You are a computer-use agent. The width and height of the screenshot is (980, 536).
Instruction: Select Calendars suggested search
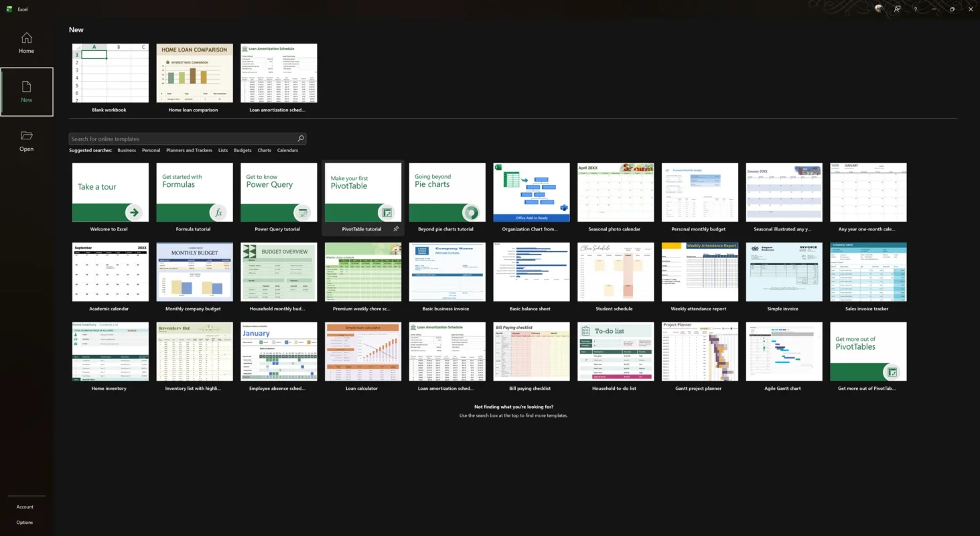tap(287, 150)
